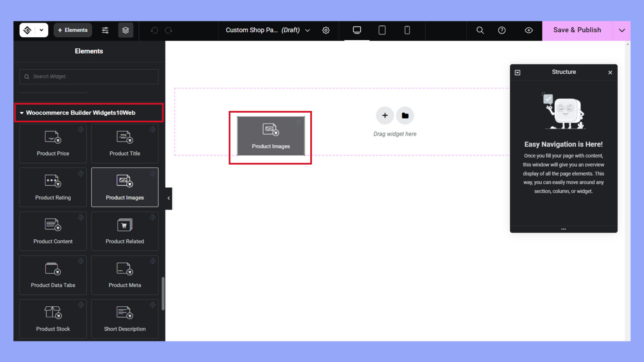Toggle desktop responsive view mode

(356, 30)
